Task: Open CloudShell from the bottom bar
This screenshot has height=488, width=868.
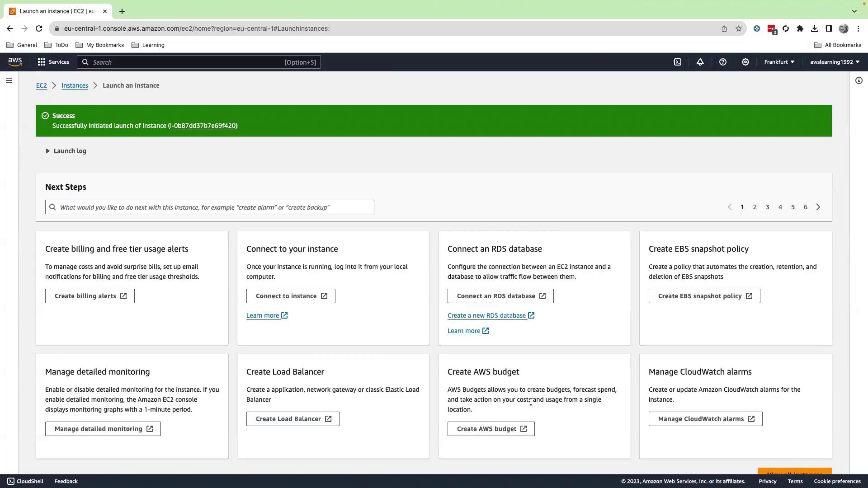Action: point(25,481)
